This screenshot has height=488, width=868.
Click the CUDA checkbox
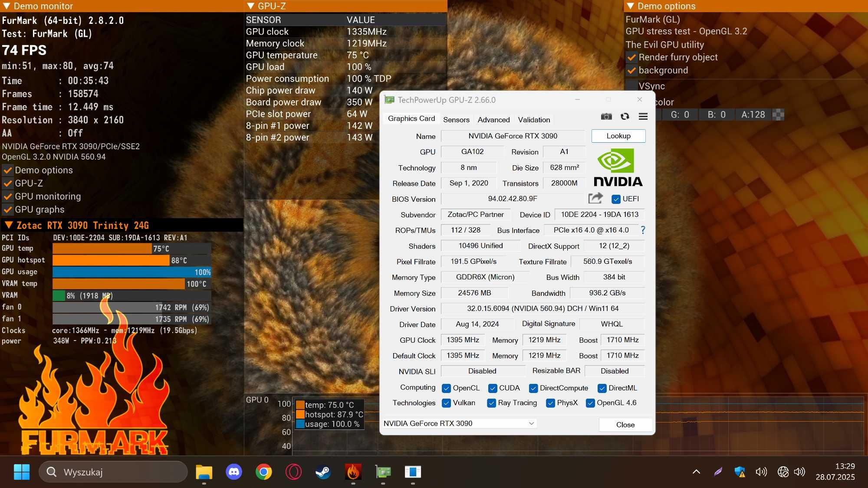493,388
